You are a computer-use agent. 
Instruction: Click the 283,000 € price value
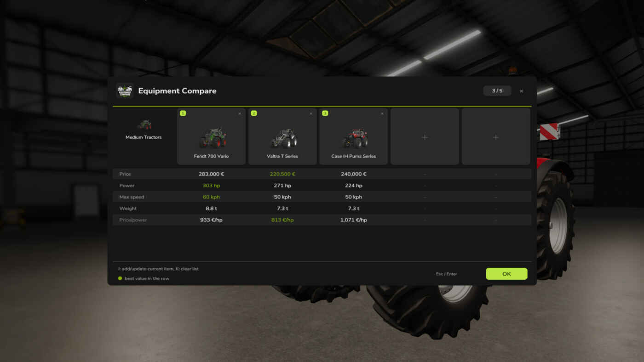[211, 174]
